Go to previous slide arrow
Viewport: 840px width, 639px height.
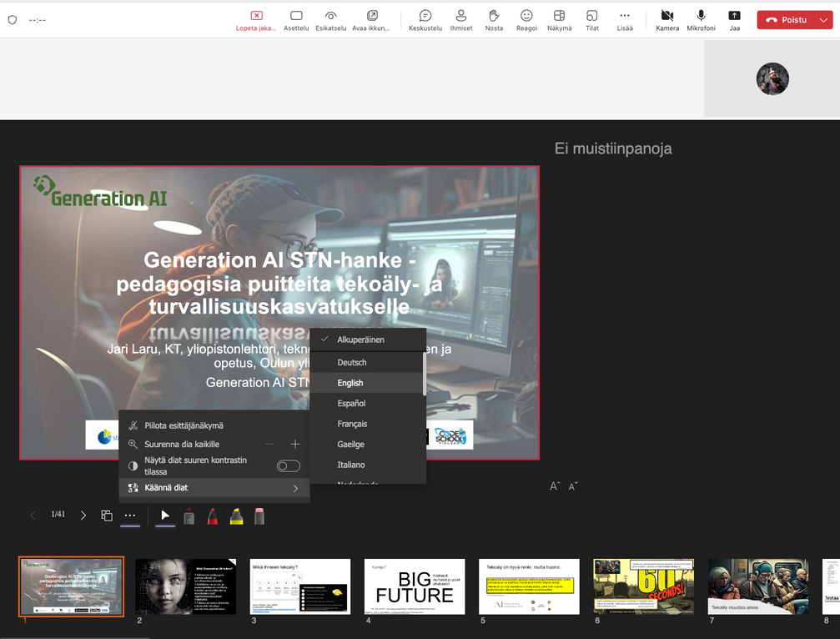[x=33, y=516]
